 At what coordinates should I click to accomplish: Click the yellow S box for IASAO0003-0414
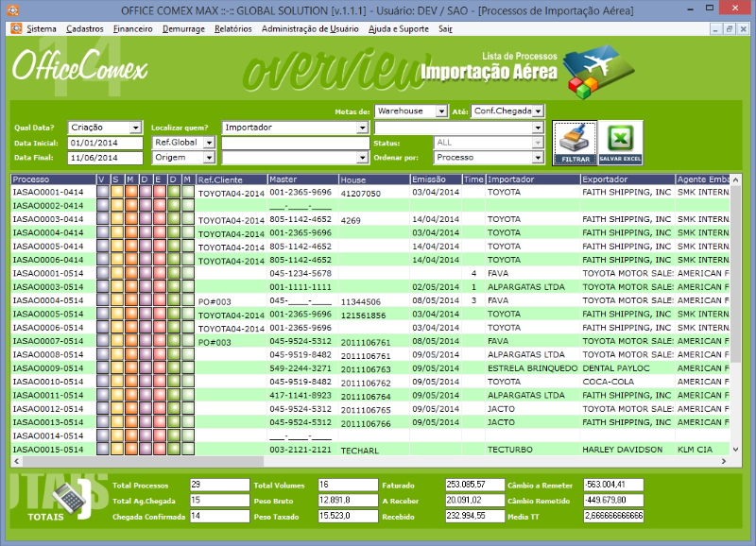coord(117,219)
